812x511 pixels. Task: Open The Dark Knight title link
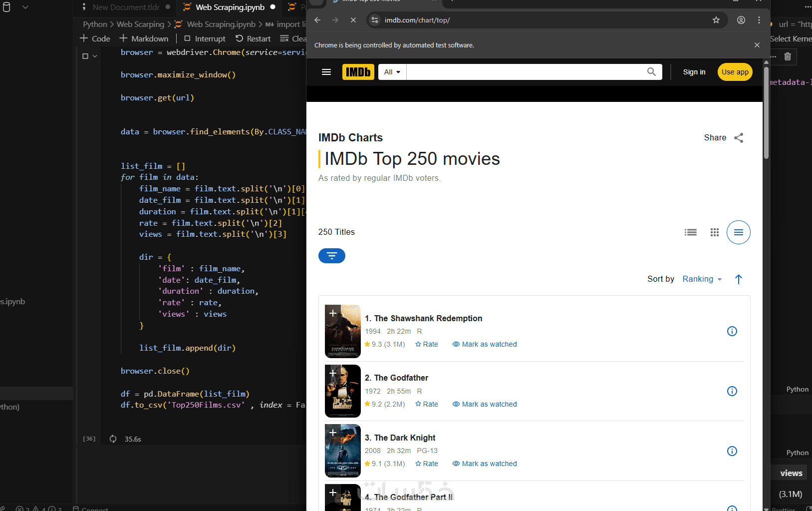click(400, 438)
